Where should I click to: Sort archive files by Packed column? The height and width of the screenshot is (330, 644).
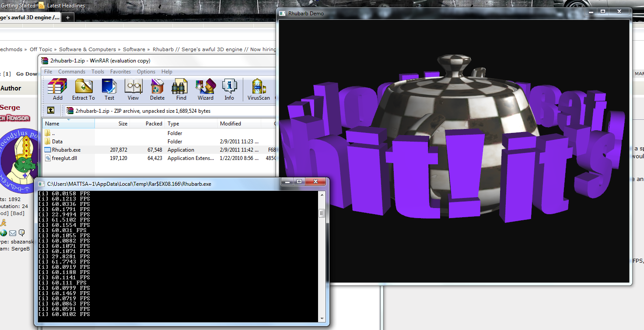click(x=147, y=124)
